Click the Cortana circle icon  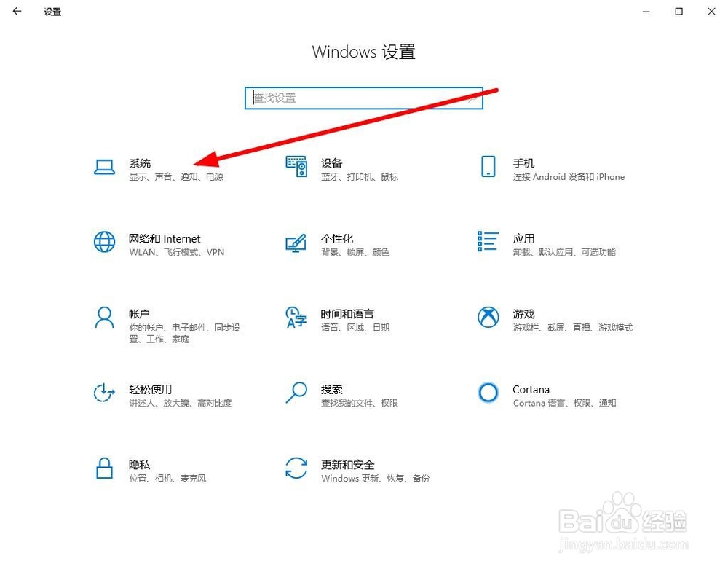(x=488, y=393)
